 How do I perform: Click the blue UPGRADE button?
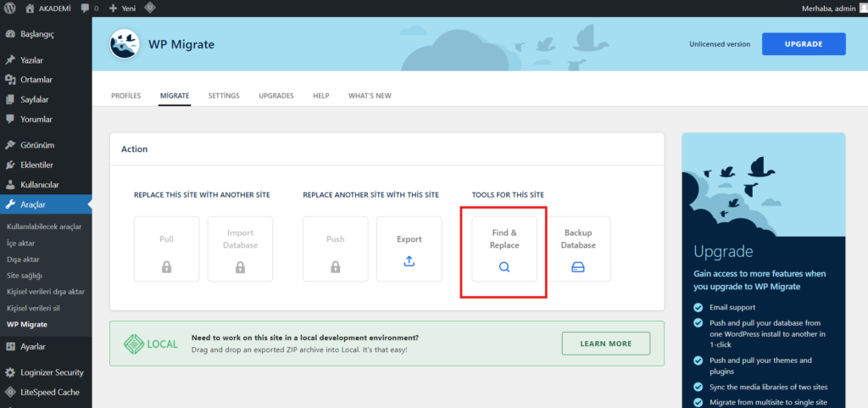804,44
